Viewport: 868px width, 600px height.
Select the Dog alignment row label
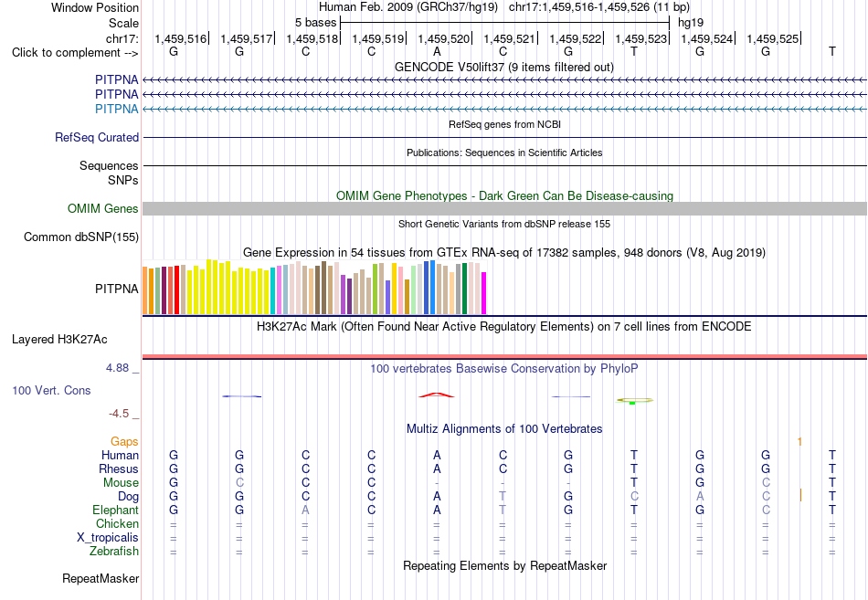pyautogui.click(x=128, y=497)
